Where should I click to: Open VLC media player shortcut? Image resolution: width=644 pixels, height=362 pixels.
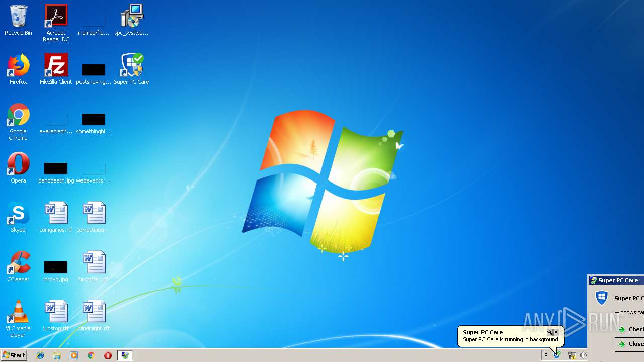tap(18, 319)
